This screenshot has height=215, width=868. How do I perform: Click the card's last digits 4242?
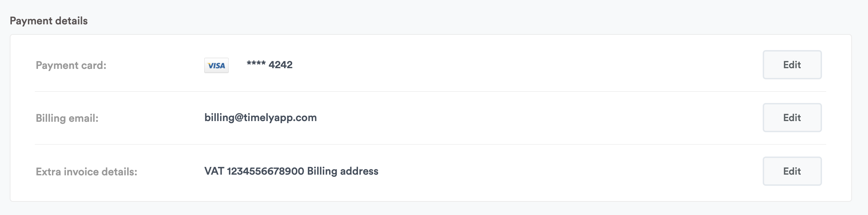(281, 65)
